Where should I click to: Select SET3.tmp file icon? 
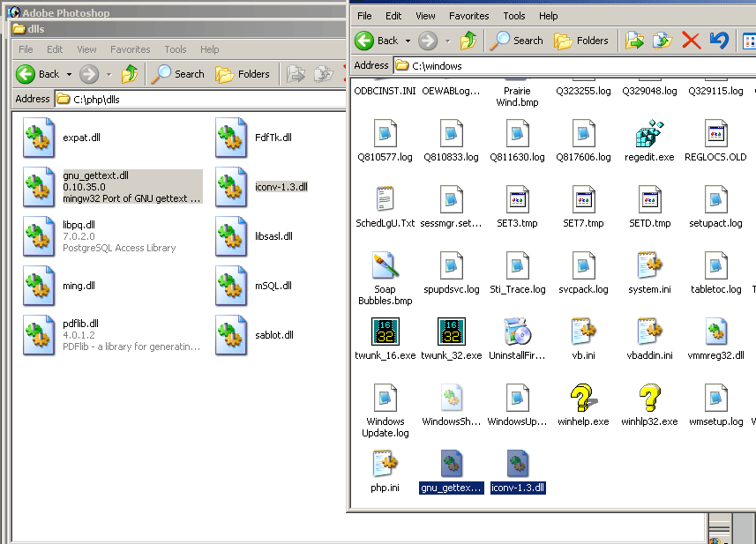[x=517, y=199]
